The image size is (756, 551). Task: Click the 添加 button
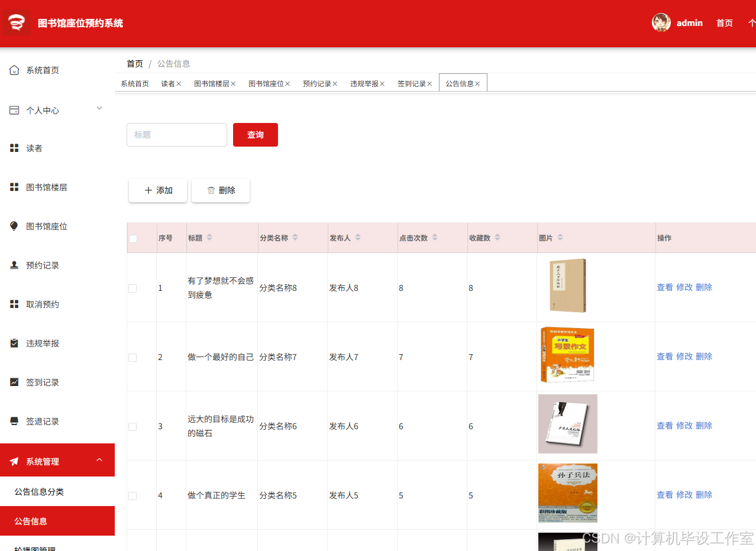tap(158, 190)
